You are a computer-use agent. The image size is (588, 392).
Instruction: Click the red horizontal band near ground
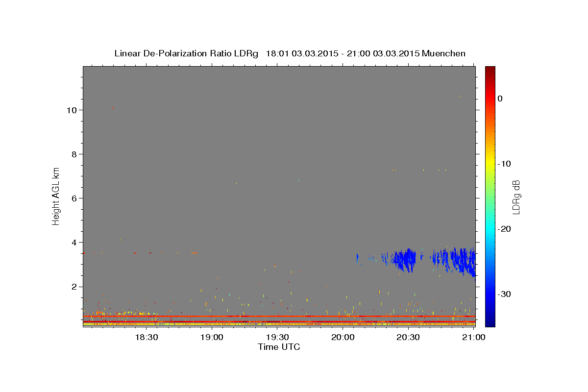click(279, 317)
